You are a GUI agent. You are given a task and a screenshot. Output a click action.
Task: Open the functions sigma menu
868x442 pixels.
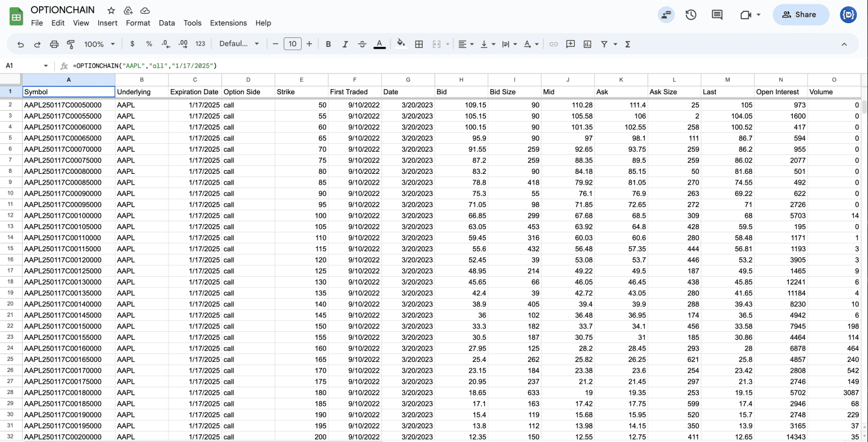point(627,43)
